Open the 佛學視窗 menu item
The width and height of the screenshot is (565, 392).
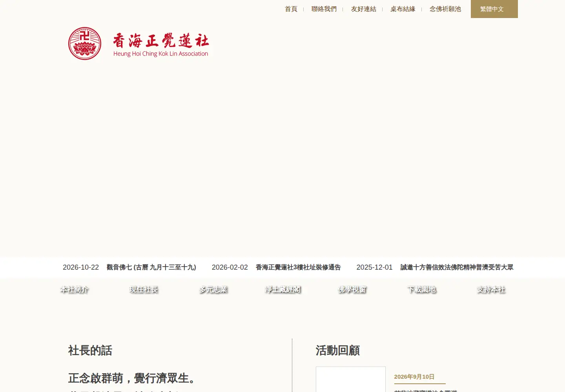click(352, 290)
